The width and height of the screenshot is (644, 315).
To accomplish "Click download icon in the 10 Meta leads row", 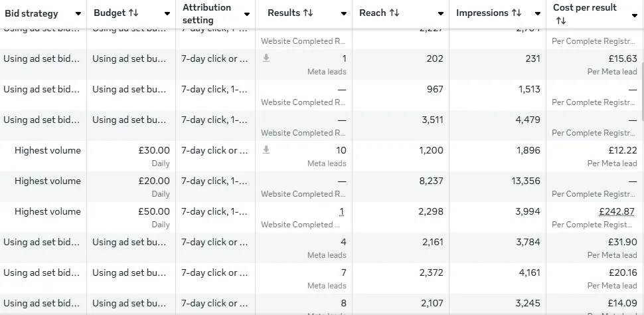I will [x=266, y=150].
